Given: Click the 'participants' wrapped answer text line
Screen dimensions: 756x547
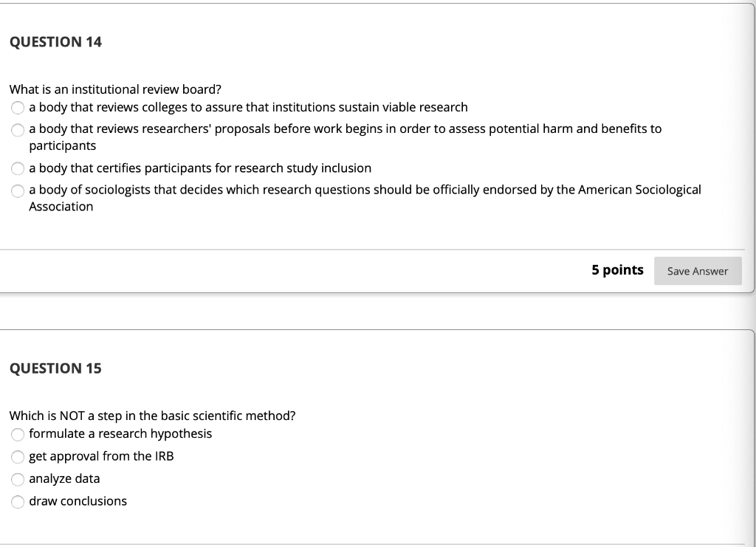Looking at the screenshot, I should point(61,145).
